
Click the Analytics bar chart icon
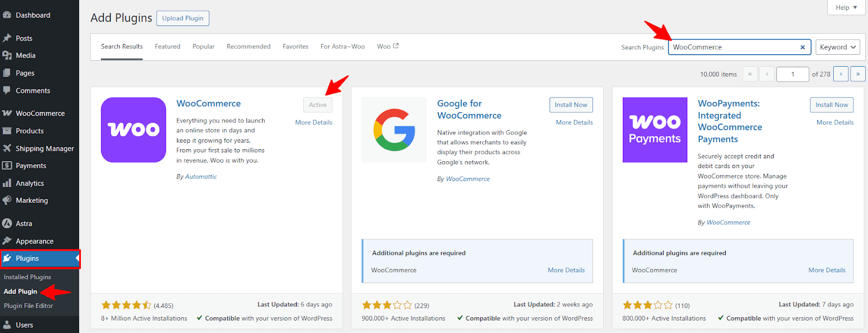tap(7, 183)
